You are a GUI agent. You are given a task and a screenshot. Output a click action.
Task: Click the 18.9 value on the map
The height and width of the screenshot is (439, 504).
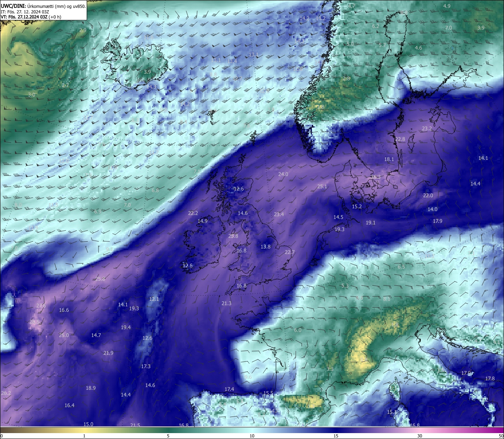[x=91, y=388]
